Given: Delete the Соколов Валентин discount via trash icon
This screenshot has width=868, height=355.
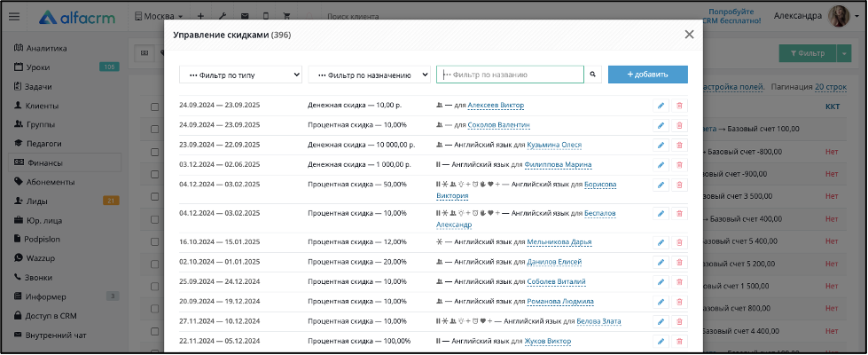Looking at the screenshot, I should 680,125.
